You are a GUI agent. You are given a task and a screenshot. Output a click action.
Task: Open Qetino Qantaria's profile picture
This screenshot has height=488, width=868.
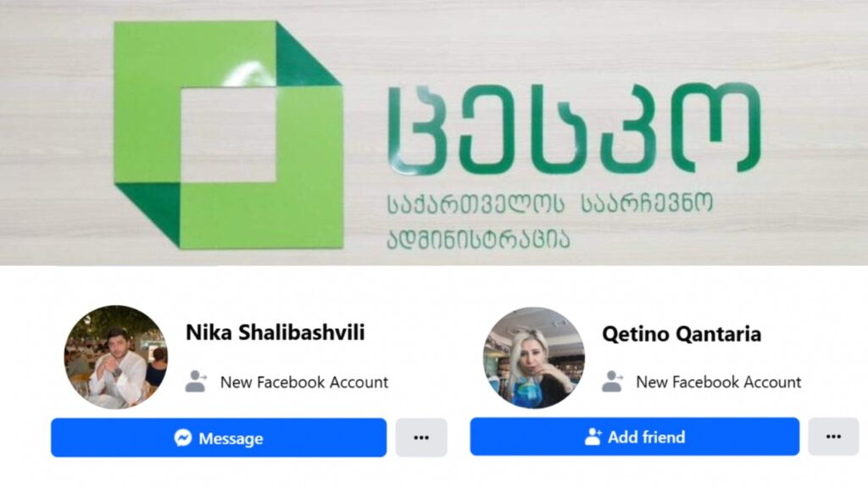[534, 358]
